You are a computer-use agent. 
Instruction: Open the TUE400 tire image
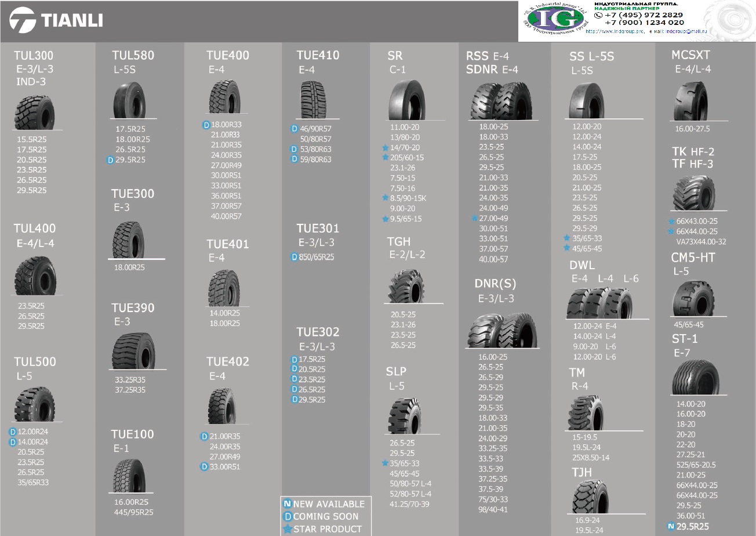tap(224, 96)
